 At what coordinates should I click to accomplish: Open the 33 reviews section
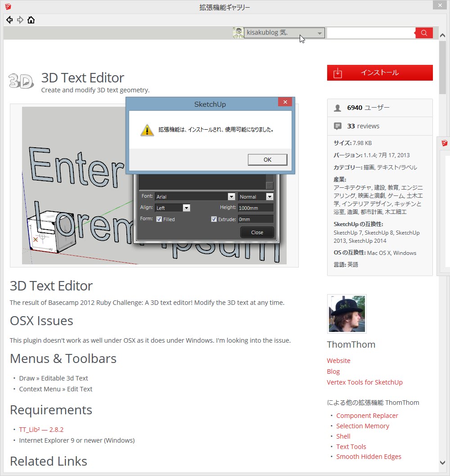[x=380, y=126]
